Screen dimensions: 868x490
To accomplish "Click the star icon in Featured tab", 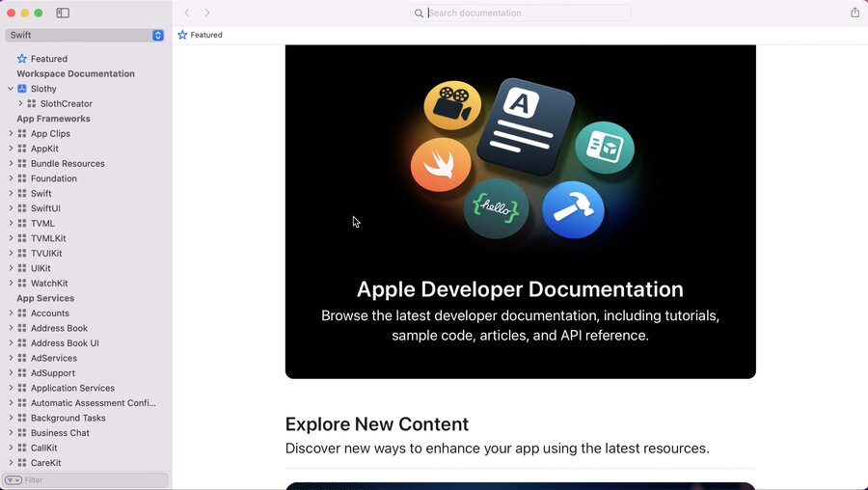I will coord(182,35).
